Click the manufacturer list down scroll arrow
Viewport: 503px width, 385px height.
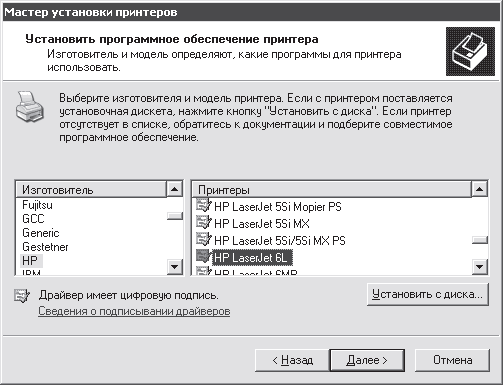click(174, 267)
